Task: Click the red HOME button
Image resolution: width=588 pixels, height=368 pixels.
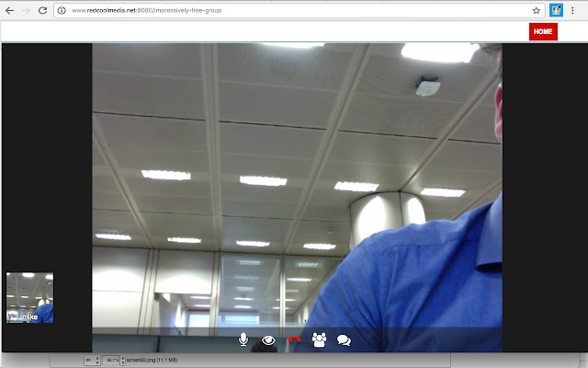Action: click(x=543, y=31)
